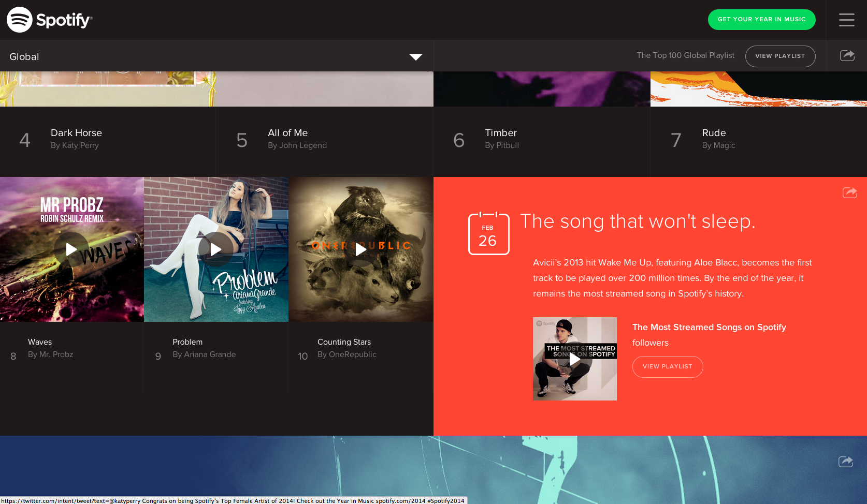Open the View Playlist button in red panel
The image size is (867, 504).
668,367
